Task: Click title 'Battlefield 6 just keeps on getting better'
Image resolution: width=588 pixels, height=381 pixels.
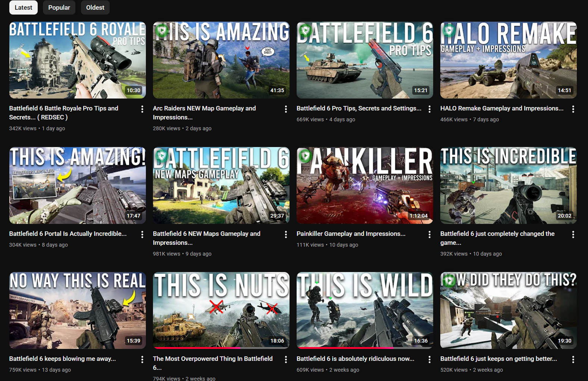Action: 499,359
